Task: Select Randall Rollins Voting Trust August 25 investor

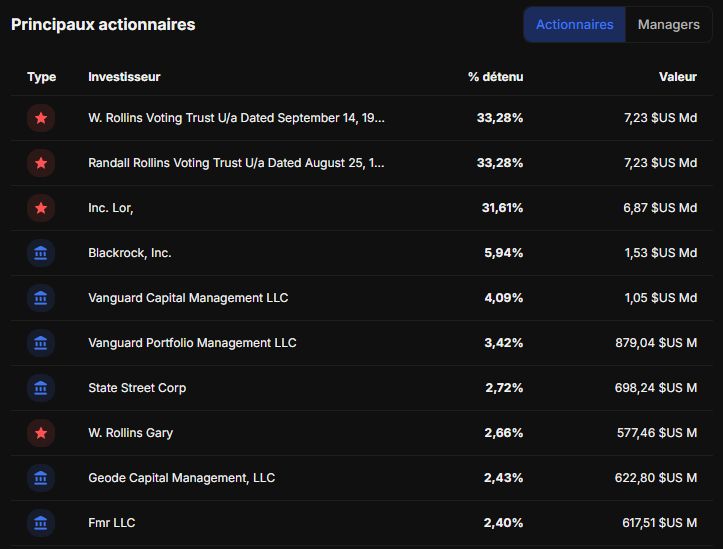Action: (x=236, y=163)
